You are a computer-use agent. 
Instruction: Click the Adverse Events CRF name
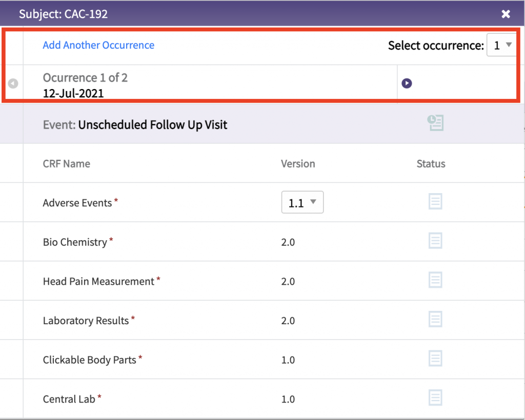(77, 203)
